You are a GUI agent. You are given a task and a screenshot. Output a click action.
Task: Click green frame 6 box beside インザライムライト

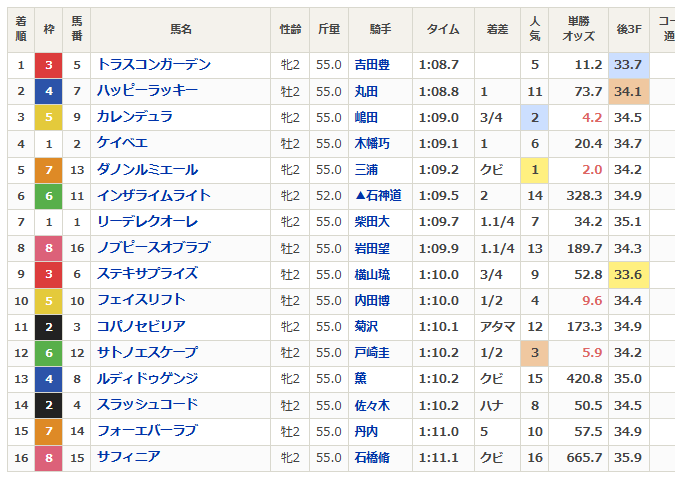coord(48,196)
